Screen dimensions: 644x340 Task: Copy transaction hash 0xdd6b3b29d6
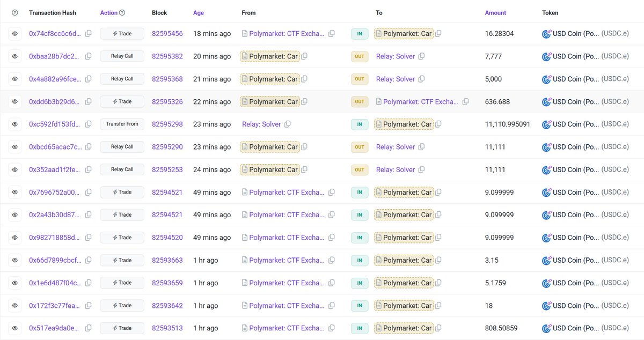click(89, 101)
